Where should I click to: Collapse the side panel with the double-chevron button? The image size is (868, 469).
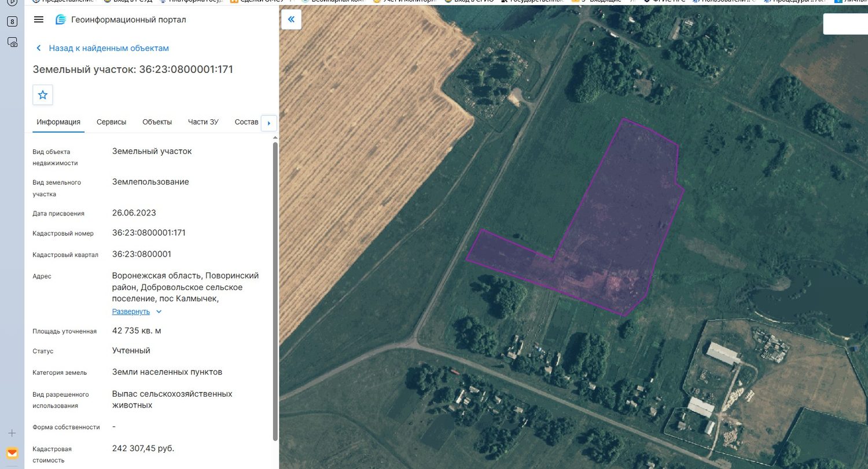[291, 20]
